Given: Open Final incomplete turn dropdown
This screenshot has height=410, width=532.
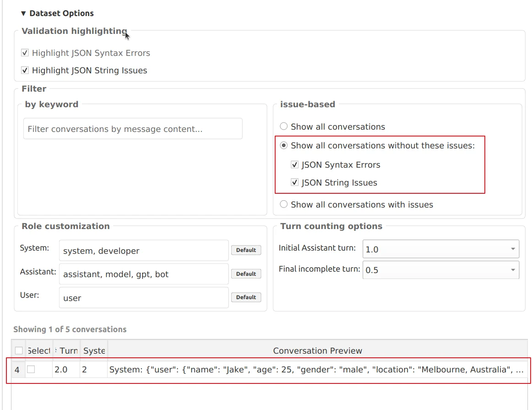Looking at the screenshot, I should [441, 269].
